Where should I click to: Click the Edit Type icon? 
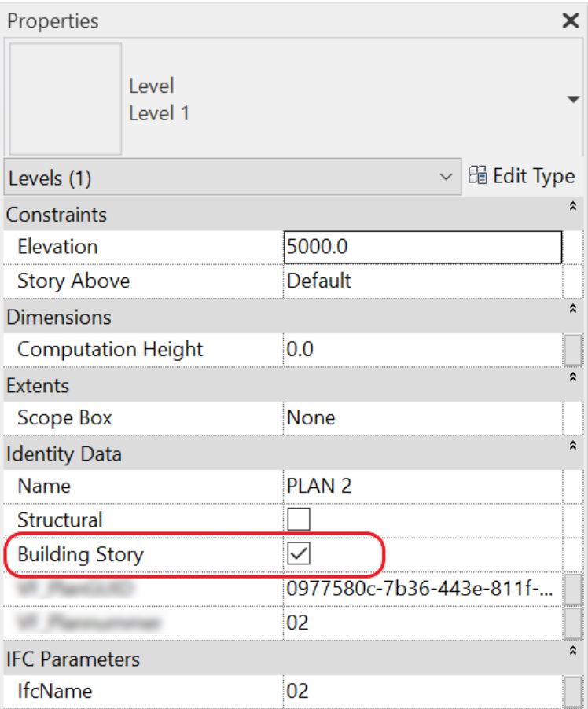coord(477,175)
